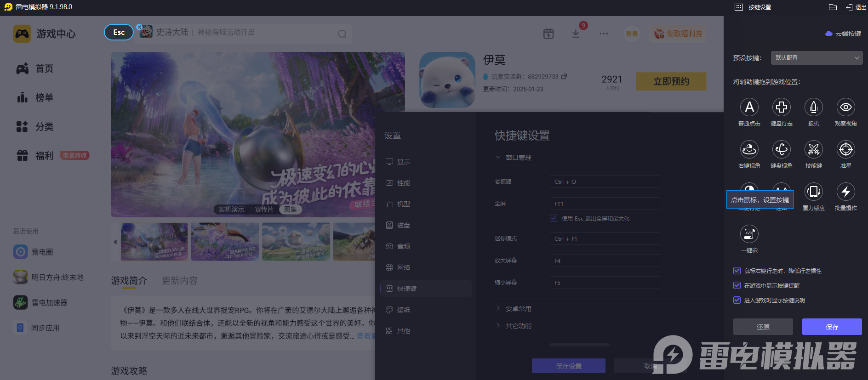
Task: Select the 扳机 trigger icon
Action: pos(814,107)
